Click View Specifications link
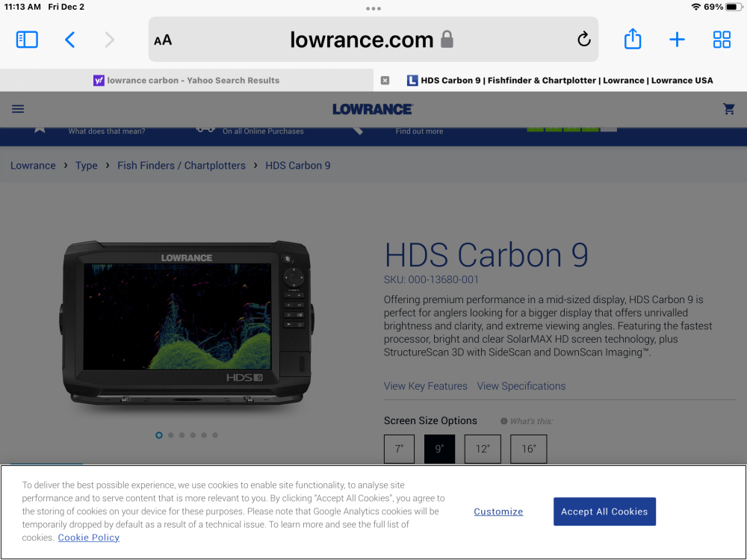Viewport: 747px width, 560px height. (x=521, y=386)
